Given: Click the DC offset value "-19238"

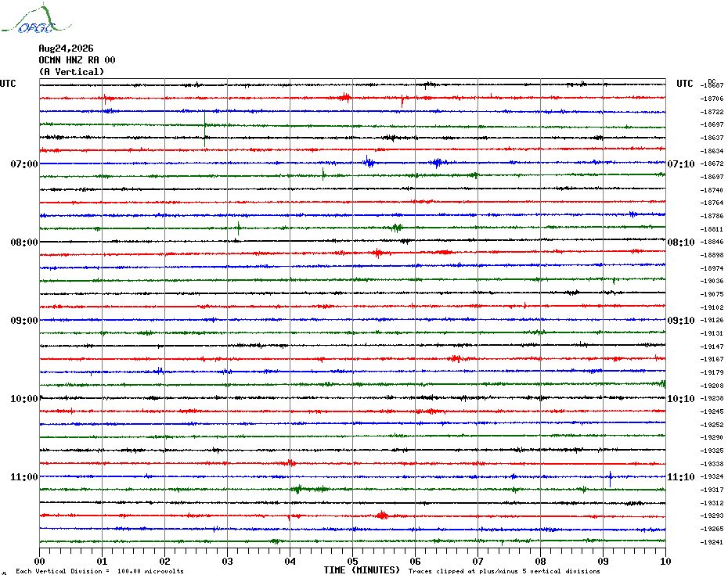Looking at the screenshot, I should (x=712, y=399).
